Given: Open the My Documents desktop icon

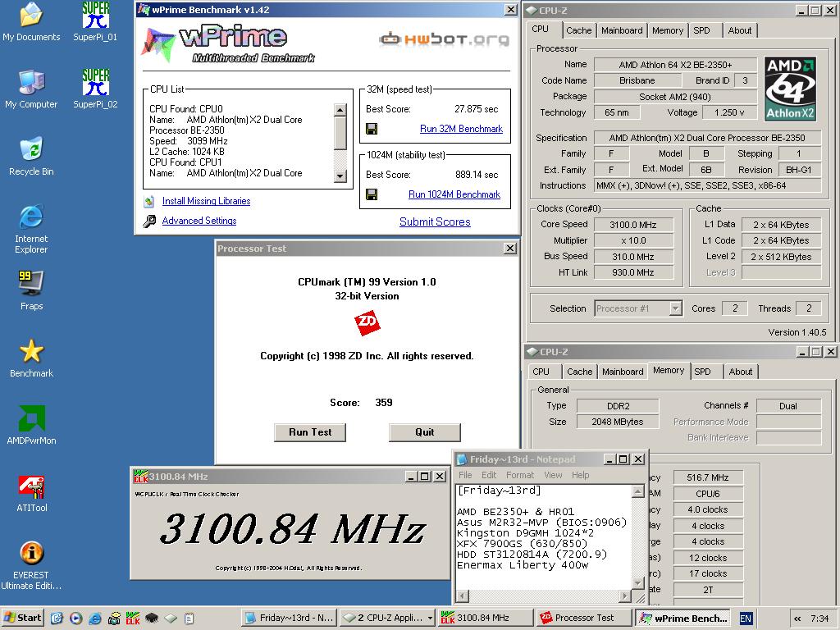Looking at the screenshot, I should [x=31, y=21].
